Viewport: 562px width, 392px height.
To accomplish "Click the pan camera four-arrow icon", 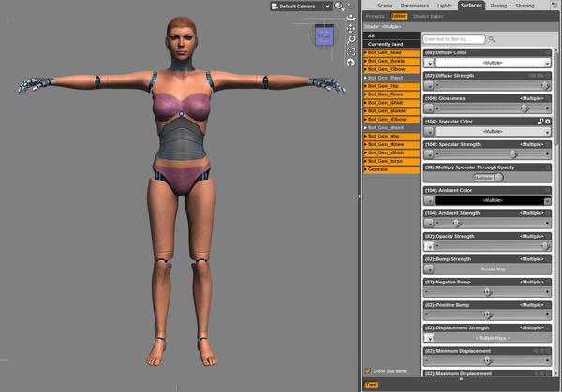I will [350, 28].
